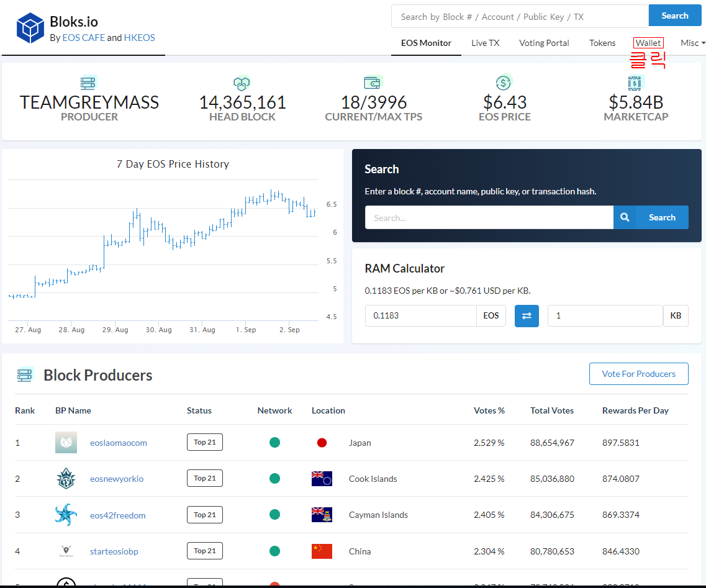Image resolution: width=706 pixels, height=588 pixels.
Task: Click the Top 21 badge for starteosiobp
Action: (x=205, y=551)
